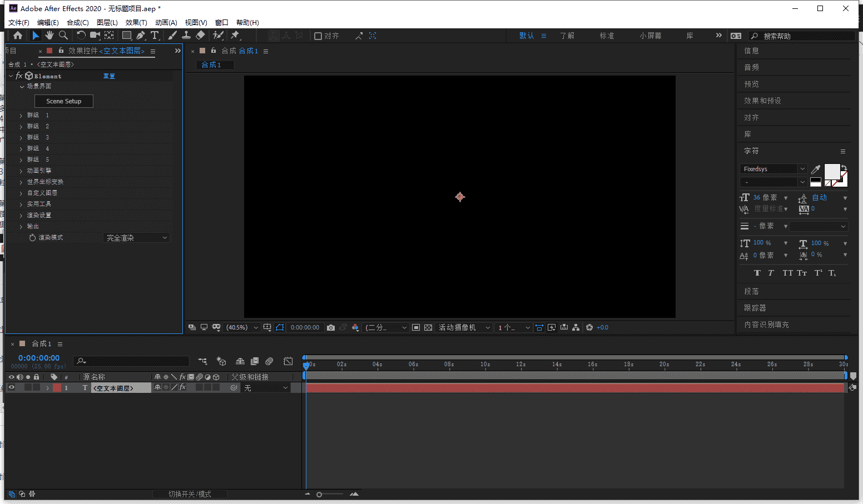Open the 完全渲染 render mode dropdown
863x504 pixels.
(137, 238)
